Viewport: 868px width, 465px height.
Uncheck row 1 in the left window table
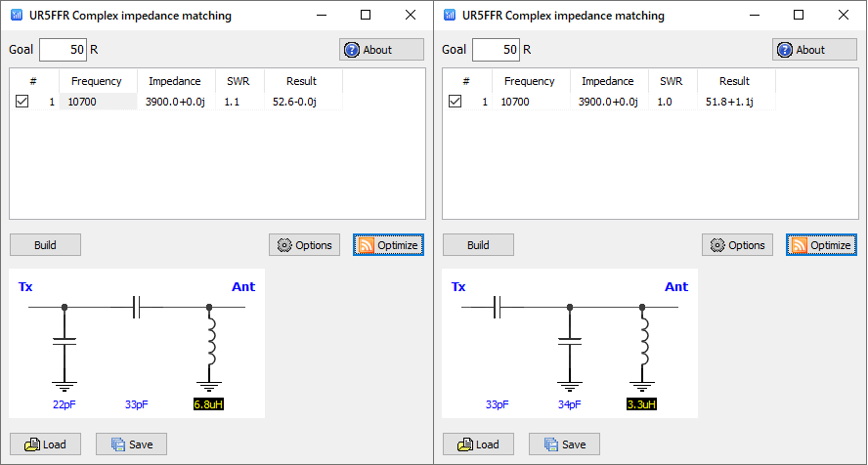[22, 102]
